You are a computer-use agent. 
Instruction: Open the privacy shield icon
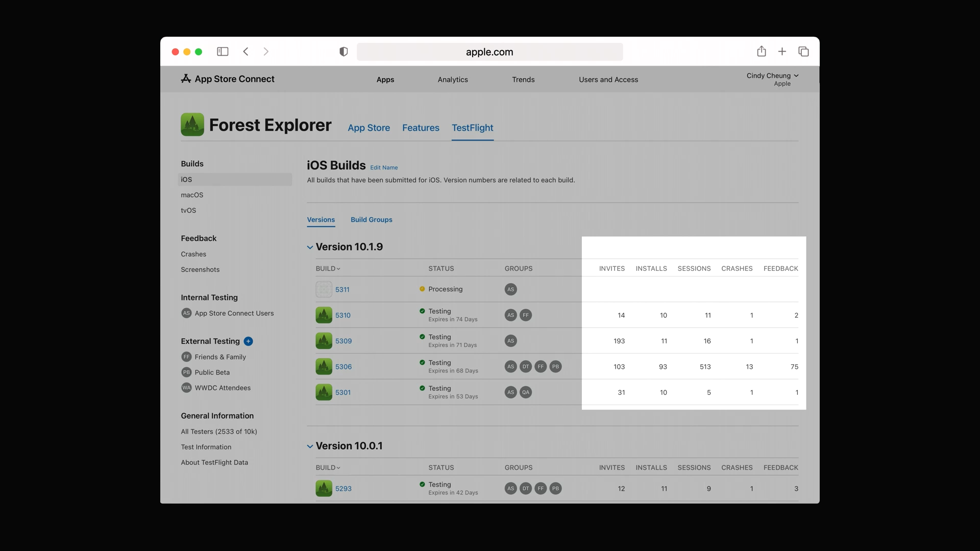pyautogui.click(x=344, y=52)
